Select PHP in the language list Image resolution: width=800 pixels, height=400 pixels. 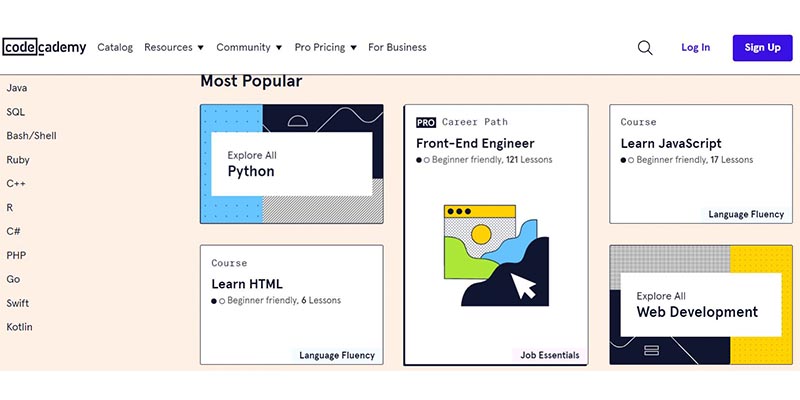click(x=16, y=255)
